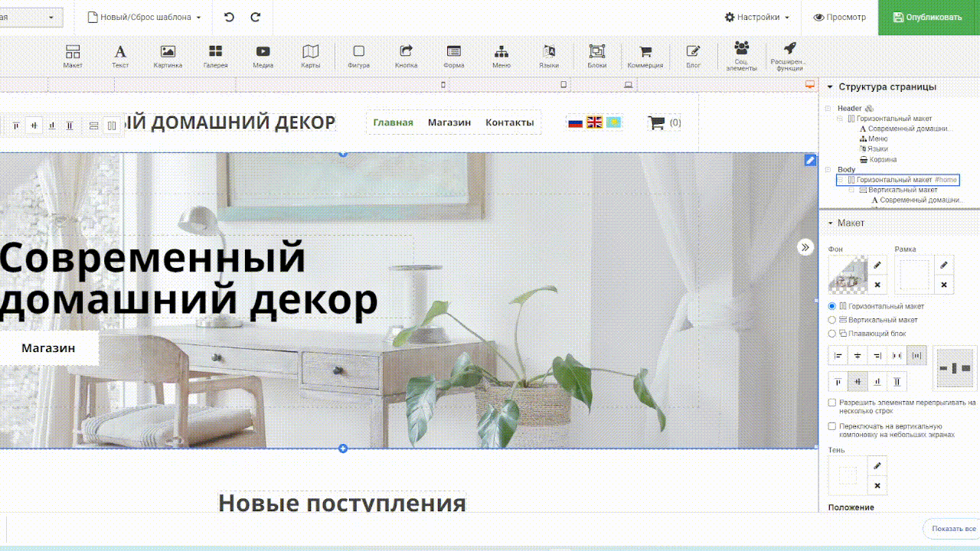Choose the Floating block radio option
Image resolution: width=980 pixels, height=551 pixels.
click(x=833, y=334)
